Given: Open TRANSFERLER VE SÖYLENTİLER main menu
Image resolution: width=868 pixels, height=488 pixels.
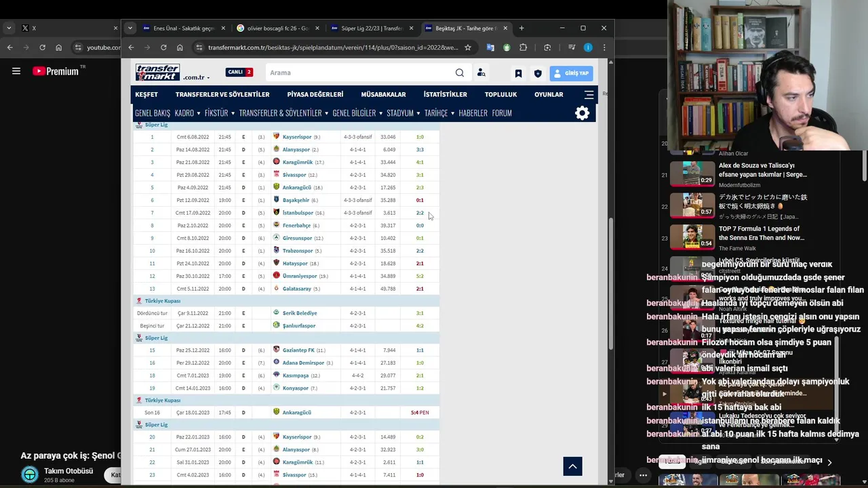Looking at the screenshot, I should [x=222, y=94].
